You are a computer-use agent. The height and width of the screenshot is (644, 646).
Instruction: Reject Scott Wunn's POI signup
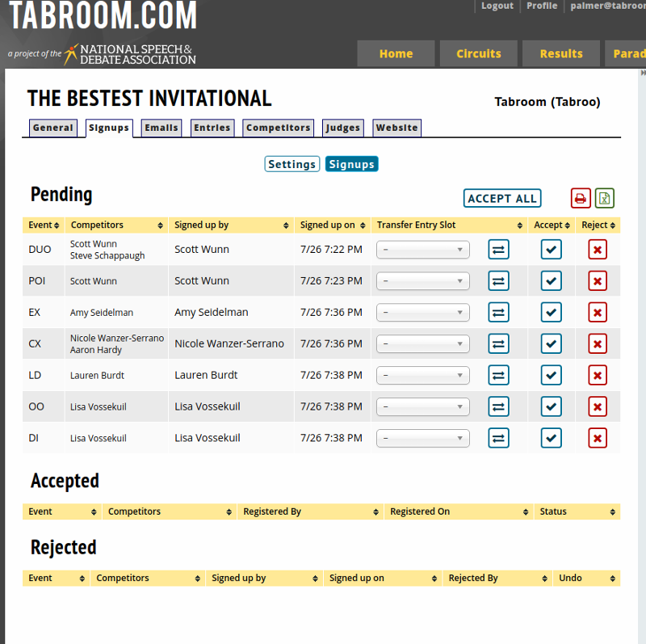coord(598,281)
